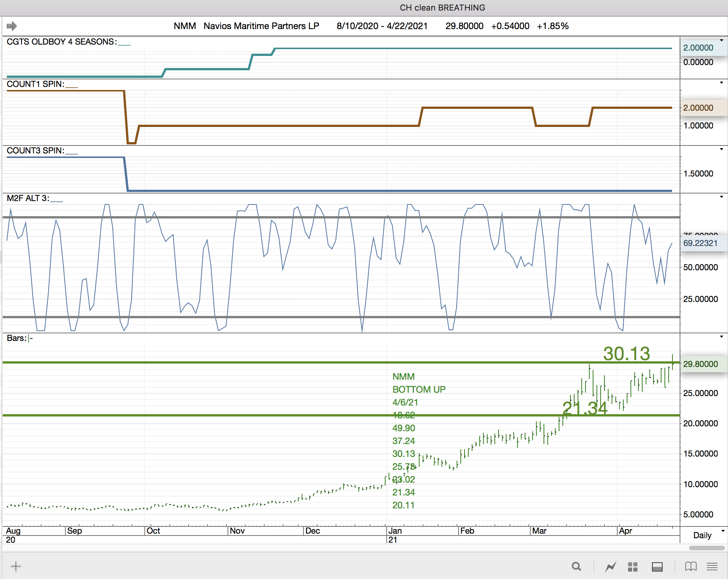Click the CH clean BREATHING title

[442, 8]
